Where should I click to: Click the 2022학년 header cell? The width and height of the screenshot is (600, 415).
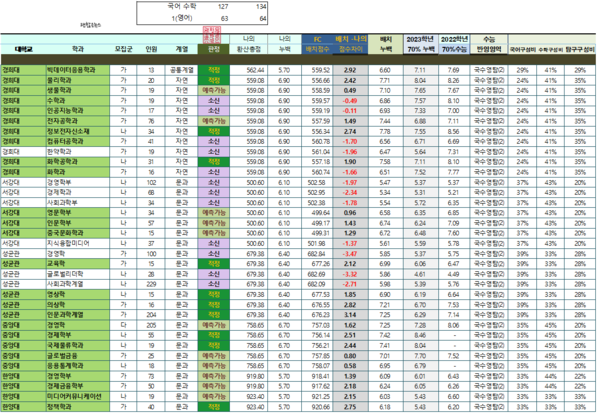coord(454,39)
